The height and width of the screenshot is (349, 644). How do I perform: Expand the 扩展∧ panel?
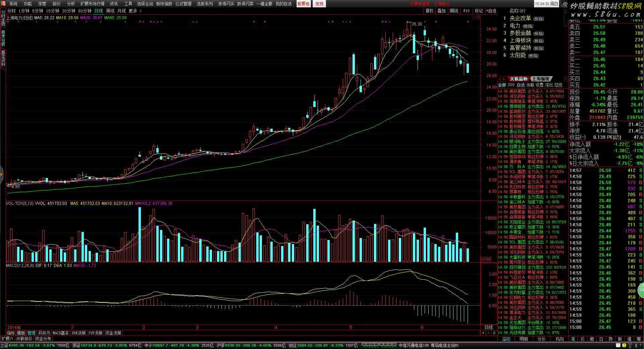tap(7, 339)
